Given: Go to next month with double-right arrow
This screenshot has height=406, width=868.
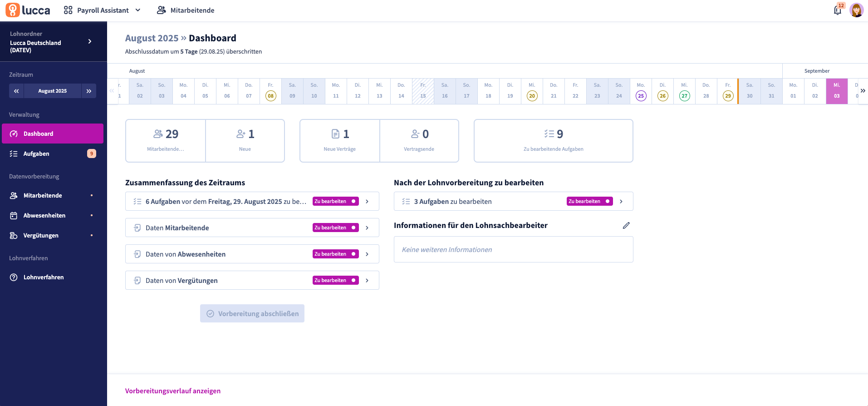Looking at the screenshot, I should [x=89, y=91].
